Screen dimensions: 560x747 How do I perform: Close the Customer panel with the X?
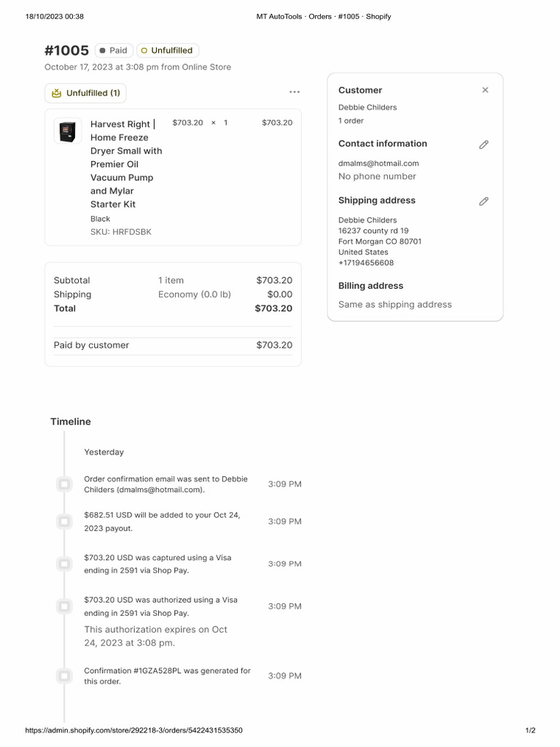pyautogui.click(x=485, y=90)
